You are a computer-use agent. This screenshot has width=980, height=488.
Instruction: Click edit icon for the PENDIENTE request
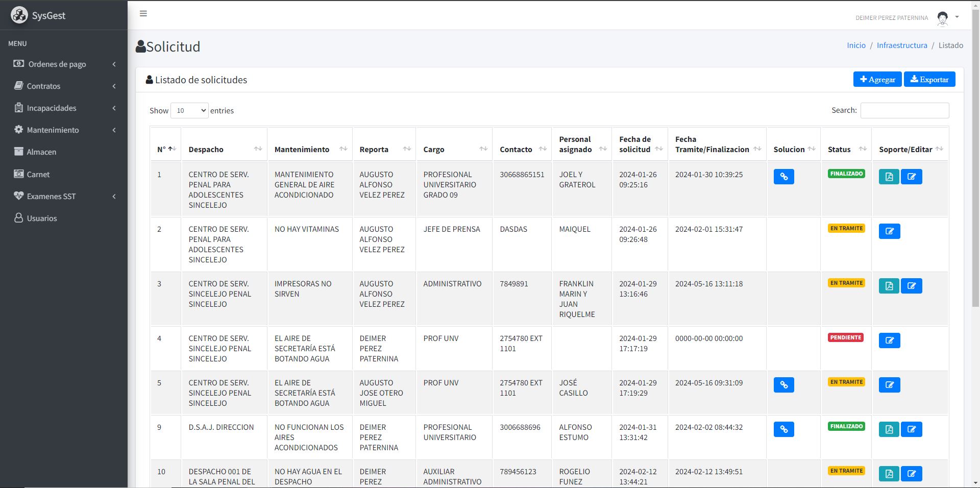tap(889, 340)
